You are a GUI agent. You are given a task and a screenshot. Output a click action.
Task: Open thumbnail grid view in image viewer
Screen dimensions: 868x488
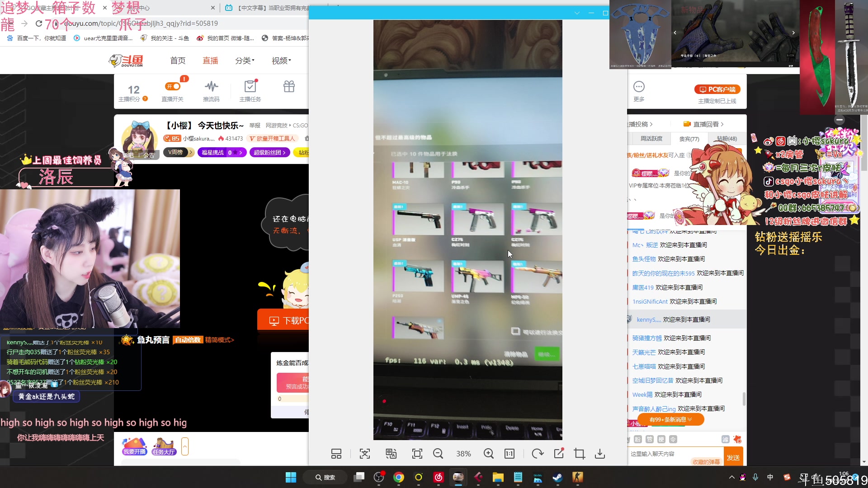[336, 454]
